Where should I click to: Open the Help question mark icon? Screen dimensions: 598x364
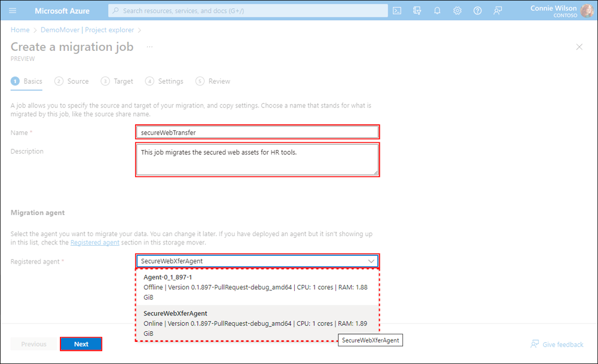pos(477,11)
